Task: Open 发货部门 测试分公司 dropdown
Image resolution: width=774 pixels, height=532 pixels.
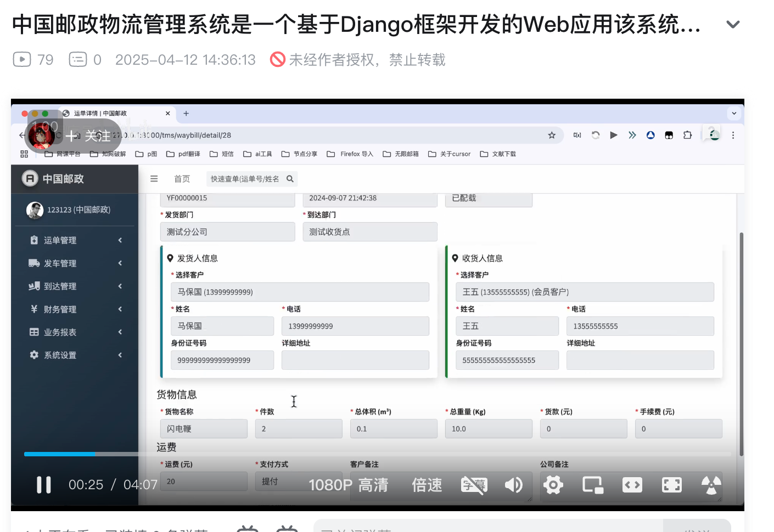Action: 227,232
